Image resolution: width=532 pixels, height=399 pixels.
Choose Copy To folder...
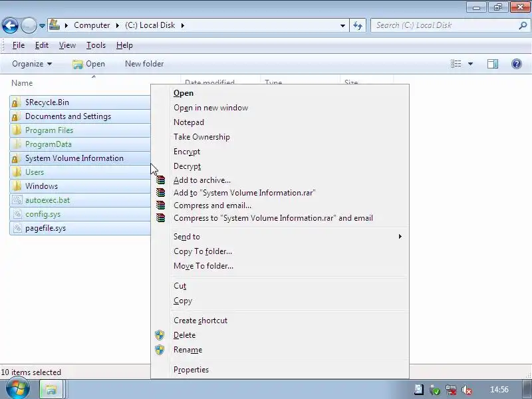280,251
